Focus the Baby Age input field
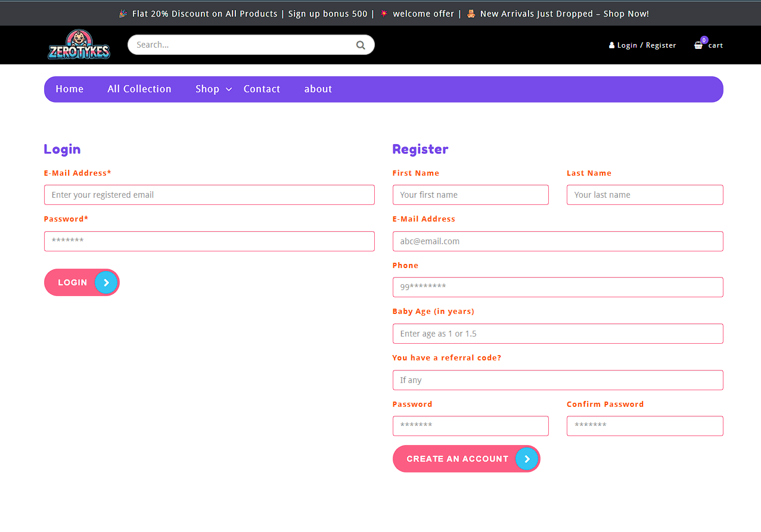The image size is (761, 532). [557, 333]
